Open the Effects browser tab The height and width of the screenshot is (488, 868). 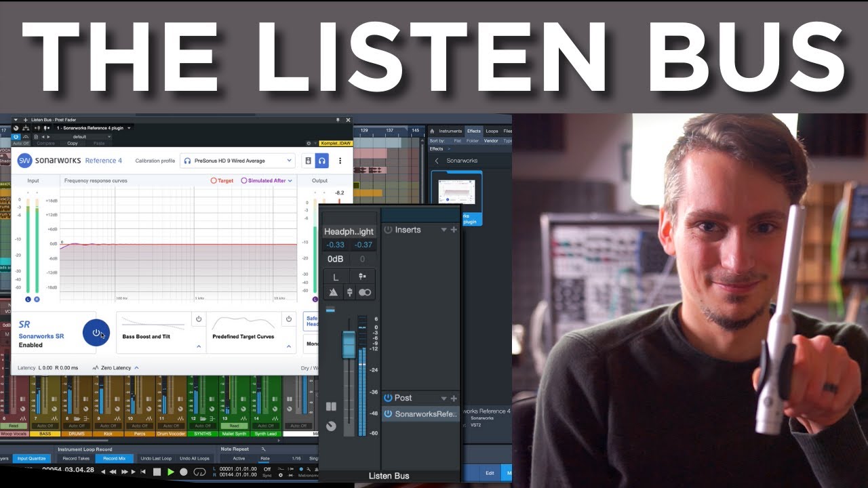point(474,131)
